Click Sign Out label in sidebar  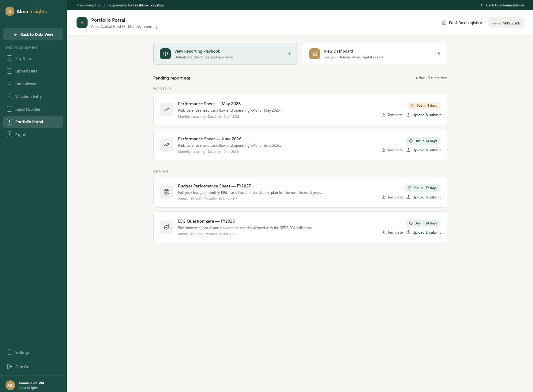(x=23, y=367)
